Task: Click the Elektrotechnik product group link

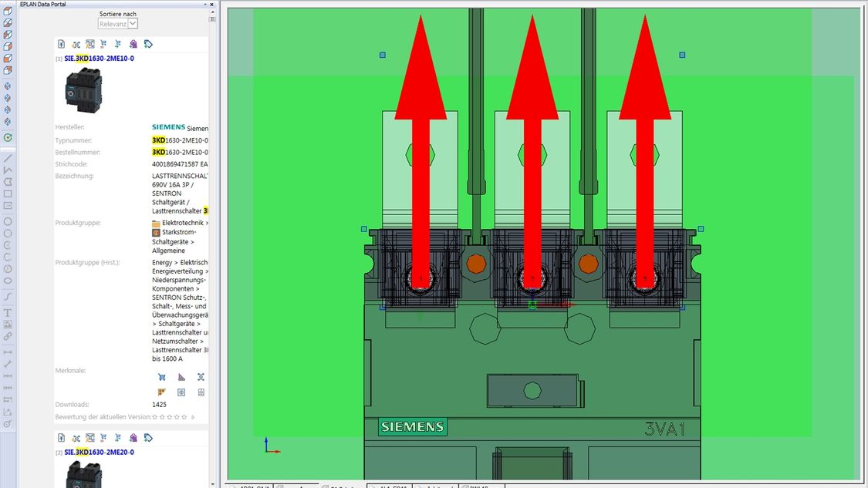Action: click(x=183, y=223)
